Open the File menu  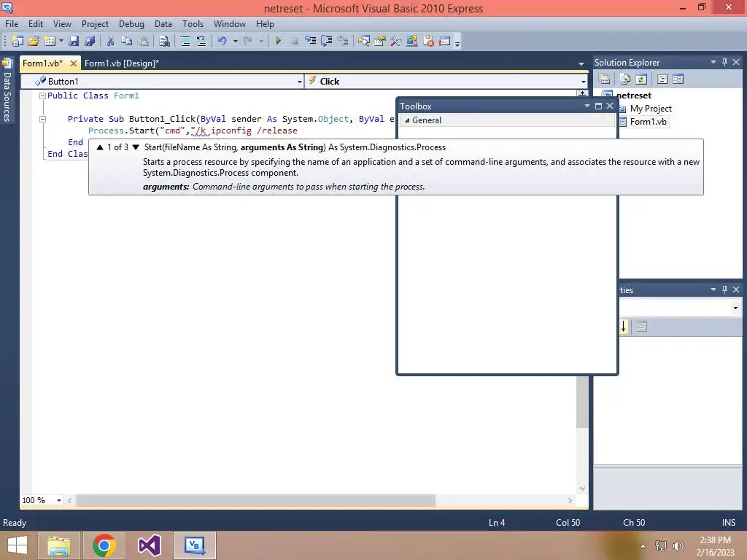(x=12, y=24)
